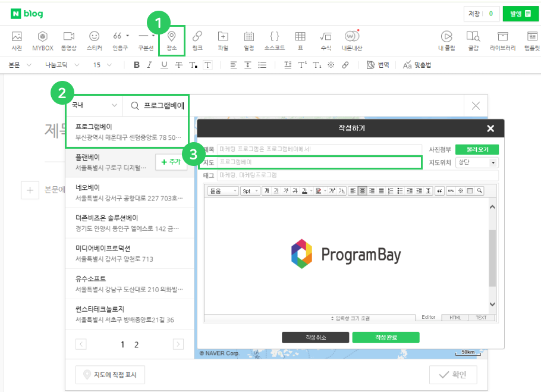541x392 pixels.
Task: Expand the 지도위치 상단 dropdown
Action: (477, 162)
